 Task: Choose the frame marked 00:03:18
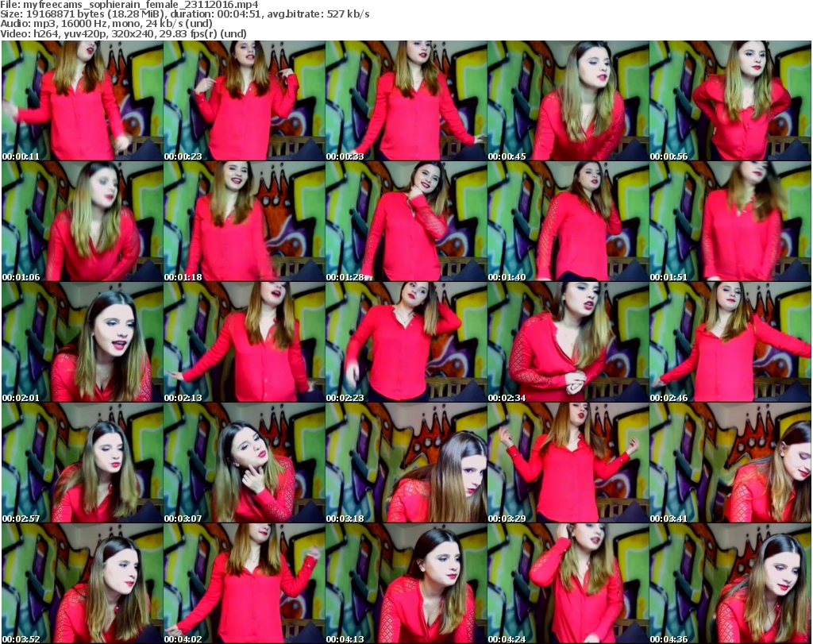pyautogui.click(x=406, y=462)
